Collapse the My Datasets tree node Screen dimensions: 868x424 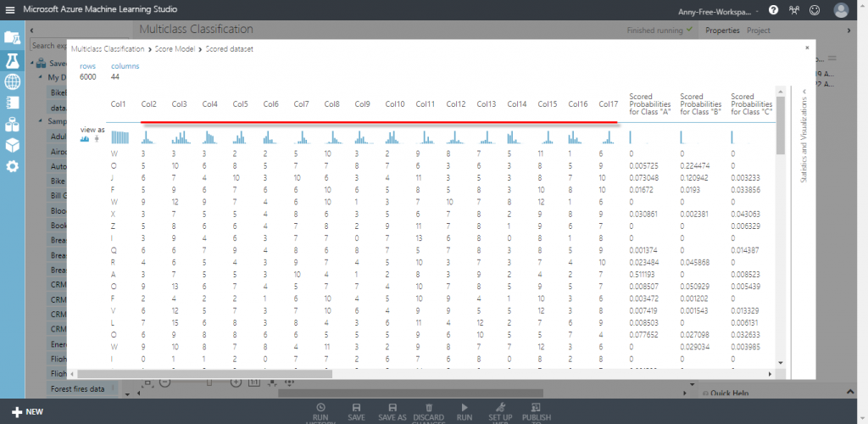click(41, 77)
